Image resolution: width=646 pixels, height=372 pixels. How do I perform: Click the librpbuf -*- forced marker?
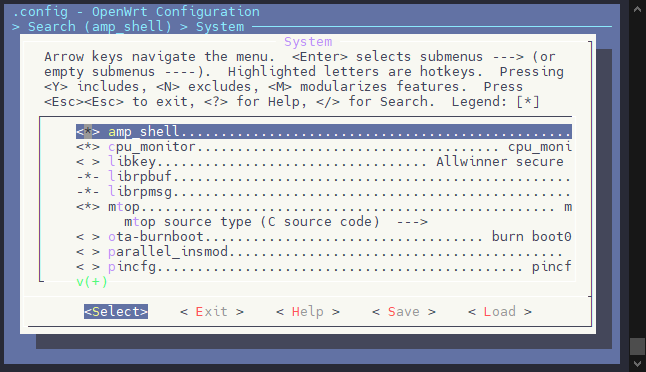(88, 177)
